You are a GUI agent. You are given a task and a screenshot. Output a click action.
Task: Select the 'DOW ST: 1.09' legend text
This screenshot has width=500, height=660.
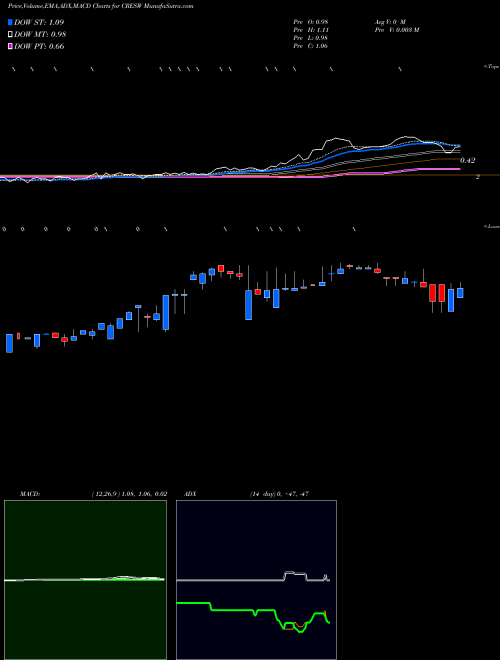(x=39, y=22)
